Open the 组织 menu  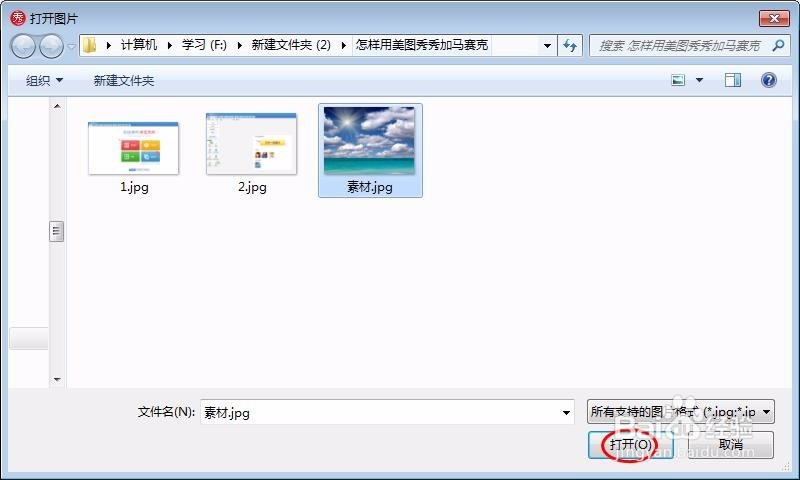[x=44, y=81]
